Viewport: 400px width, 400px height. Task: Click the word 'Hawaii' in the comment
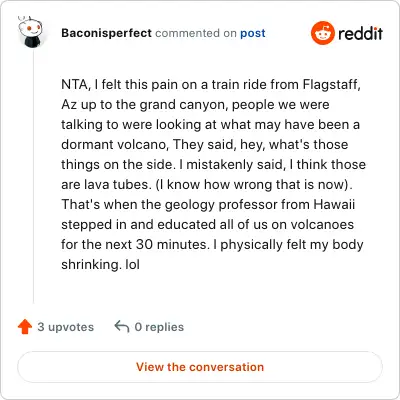334,204
